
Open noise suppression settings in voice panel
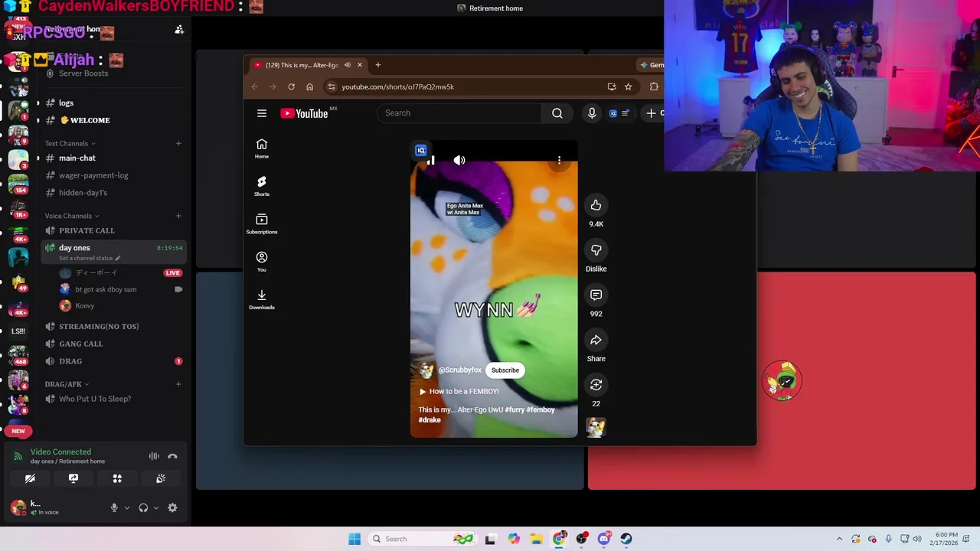[x=154, y=456]
